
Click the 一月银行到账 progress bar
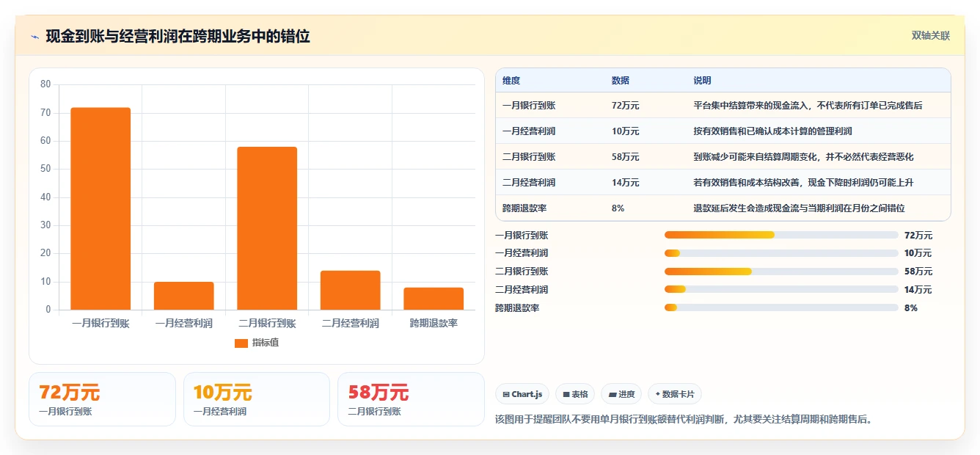coord(781,235)
